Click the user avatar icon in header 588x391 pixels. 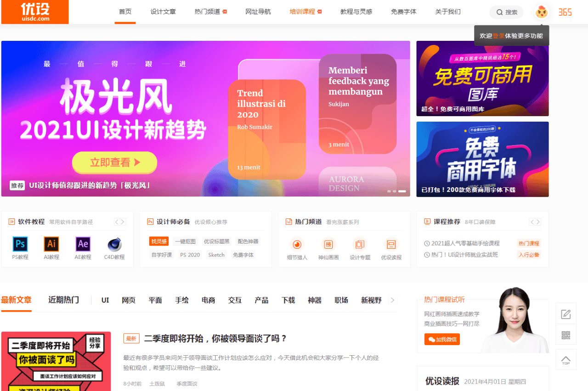542,12
